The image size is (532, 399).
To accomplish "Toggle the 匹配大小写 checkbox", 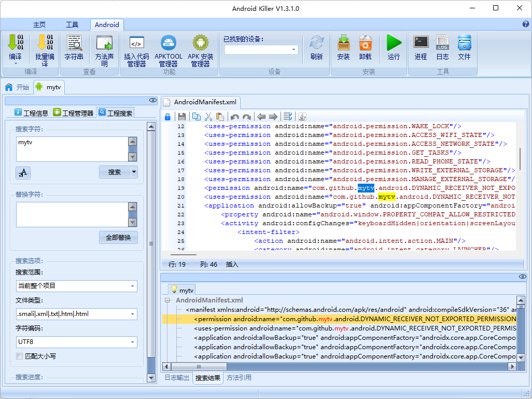I will [20, 356].
